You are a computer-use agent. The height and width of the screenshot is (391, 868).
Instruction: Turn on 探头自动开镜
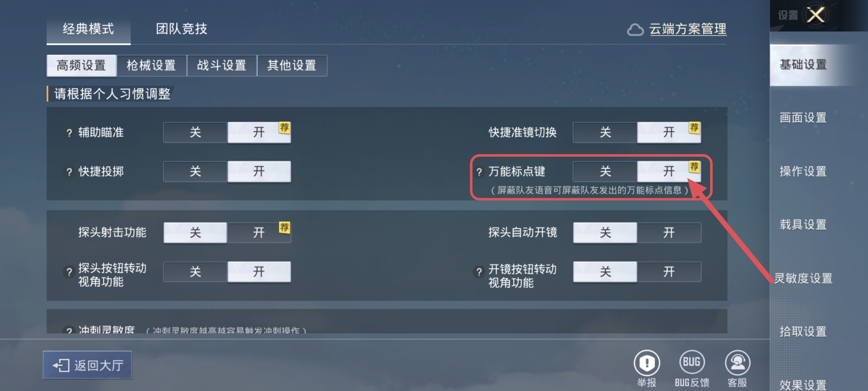click(669, 232)
